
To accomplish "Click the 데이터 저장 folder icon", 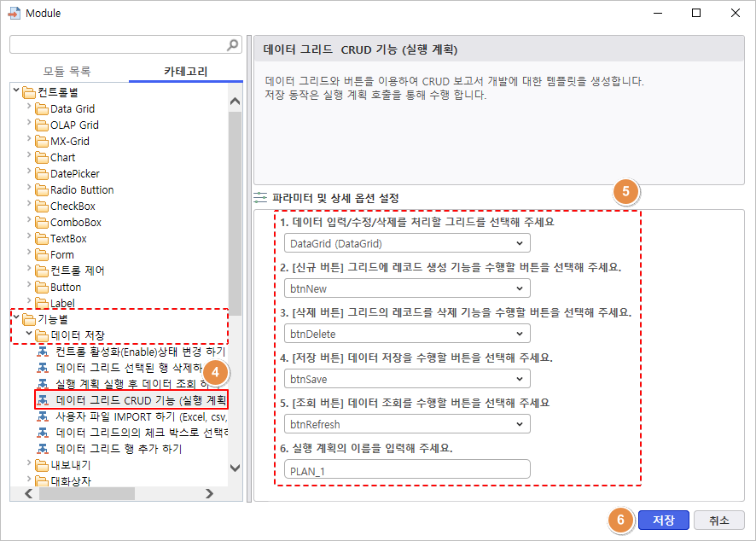I will 42,335.
